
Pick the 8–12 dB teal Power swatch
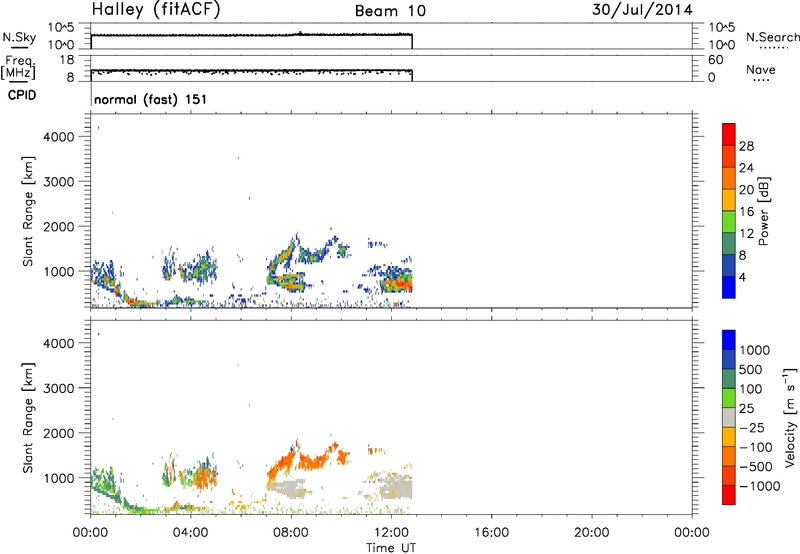[x=729, y=243]
